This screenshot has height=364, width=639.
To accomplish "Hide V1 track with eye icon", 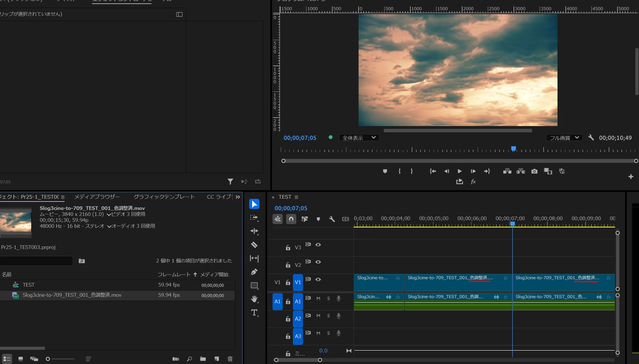I will coord(318,279).
